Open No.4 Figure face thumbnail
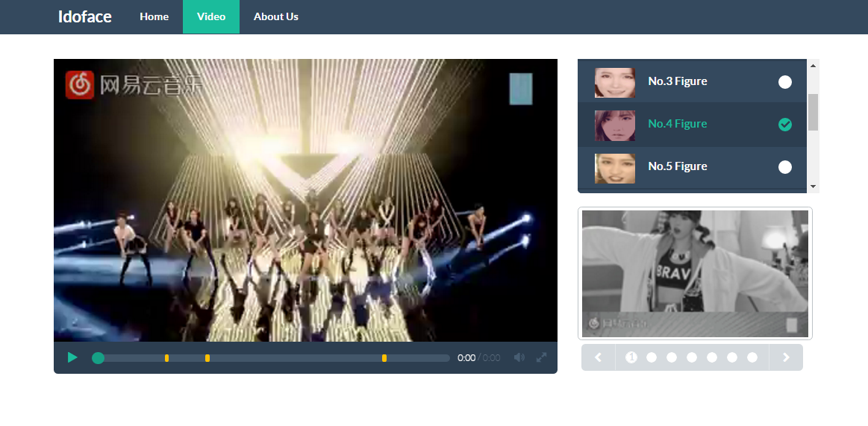 [x=615, y=125]
